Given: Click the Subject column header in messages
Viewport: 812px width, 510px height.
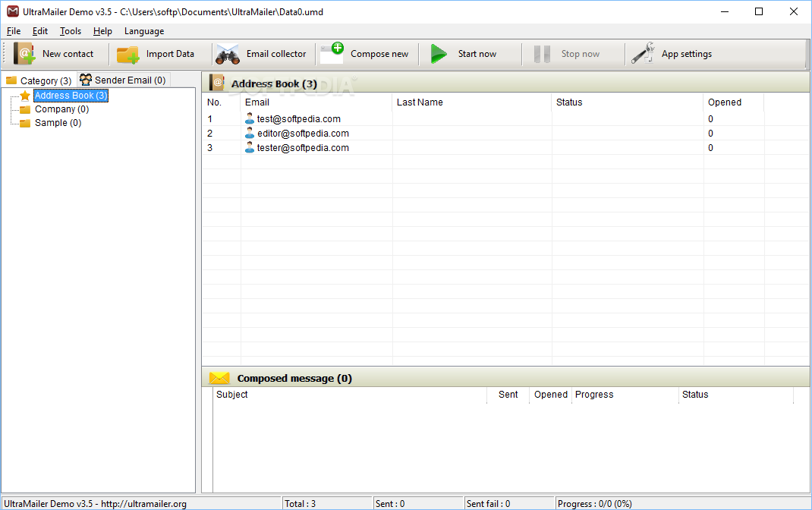Looking at the screenshot, I should pyautogui.click(x=350, y=395).
